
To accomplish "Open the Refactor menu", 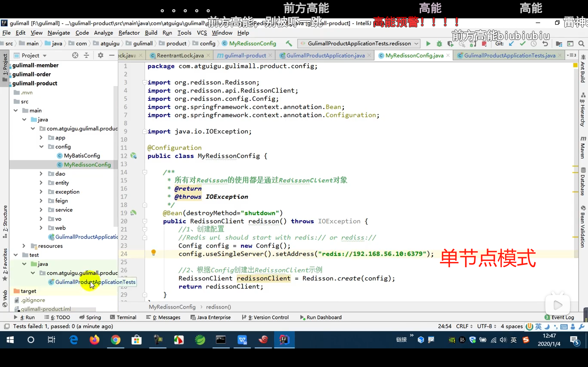I will coord(129,33).
